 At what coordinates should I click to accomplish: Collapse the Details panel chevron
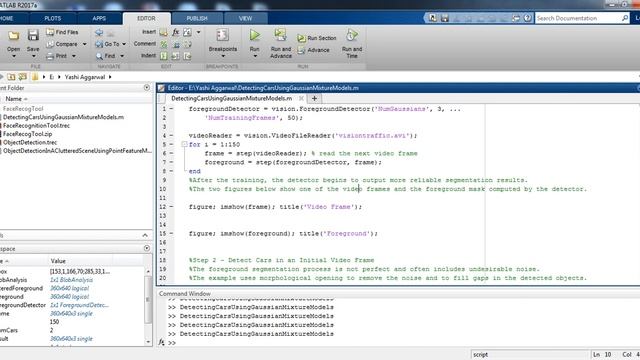coord(145,236)
